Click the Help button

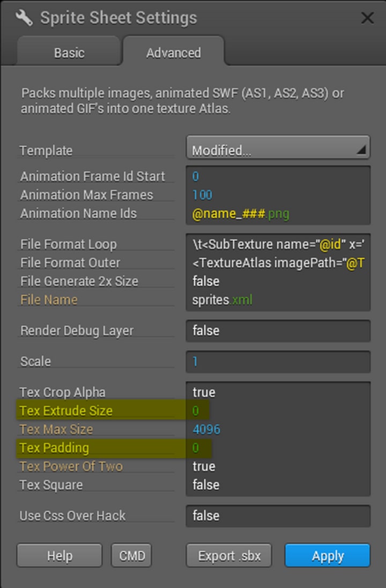[60, 555]
